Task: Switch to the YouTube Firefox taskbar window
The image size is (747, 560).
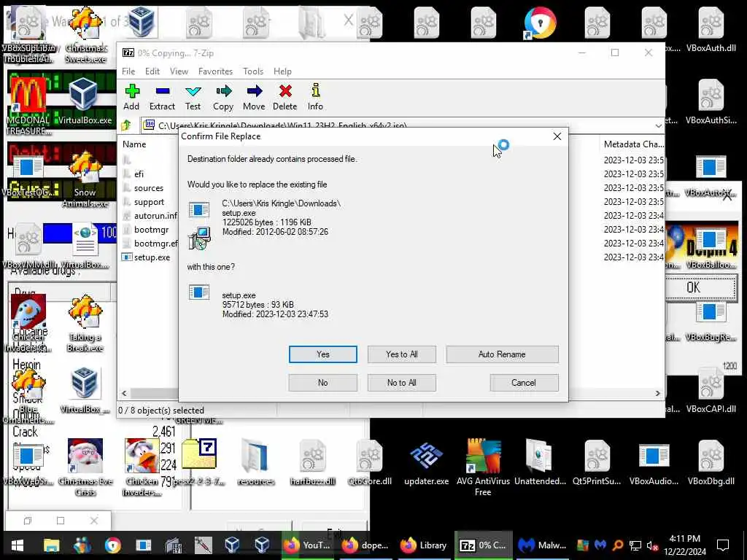Action: pyautogui.click(x=309, y=545)
